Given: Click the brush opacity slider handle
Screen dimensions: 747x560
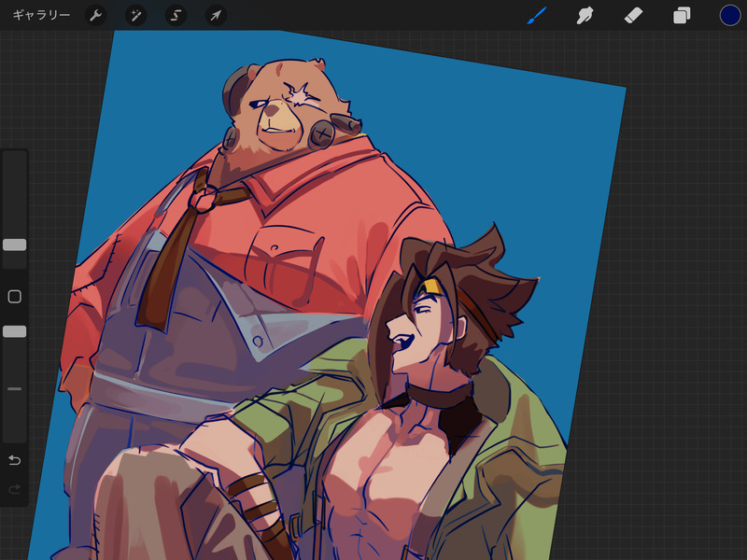Looking at the screenshot, I should click(x=14, y=331).
